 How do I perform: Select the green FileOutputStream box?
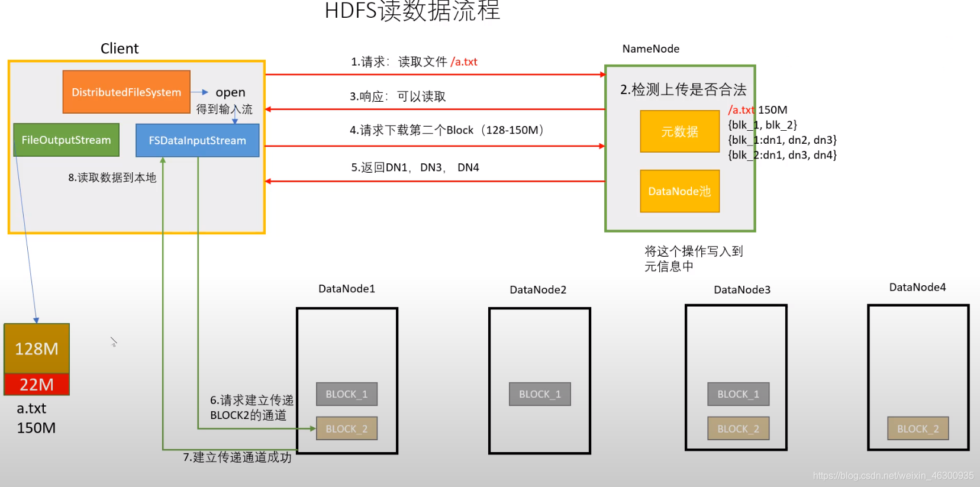(x=66, y=140)
